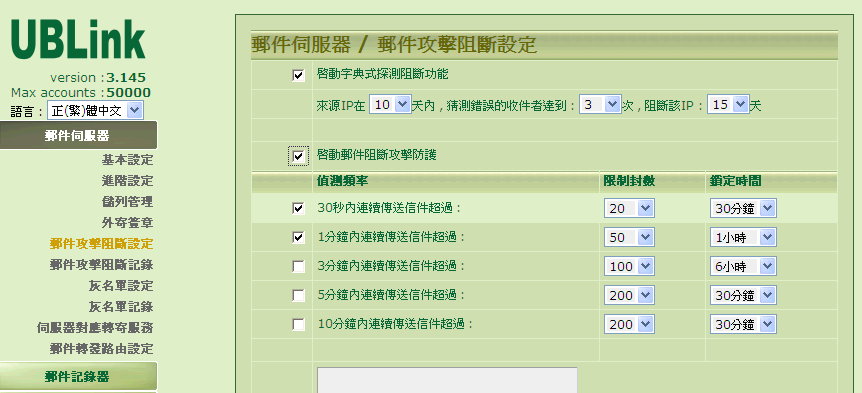Toggle 啓動字典式探測阻斷功能 checkbox
The image size is (862, 393).
tap(298, 75)
